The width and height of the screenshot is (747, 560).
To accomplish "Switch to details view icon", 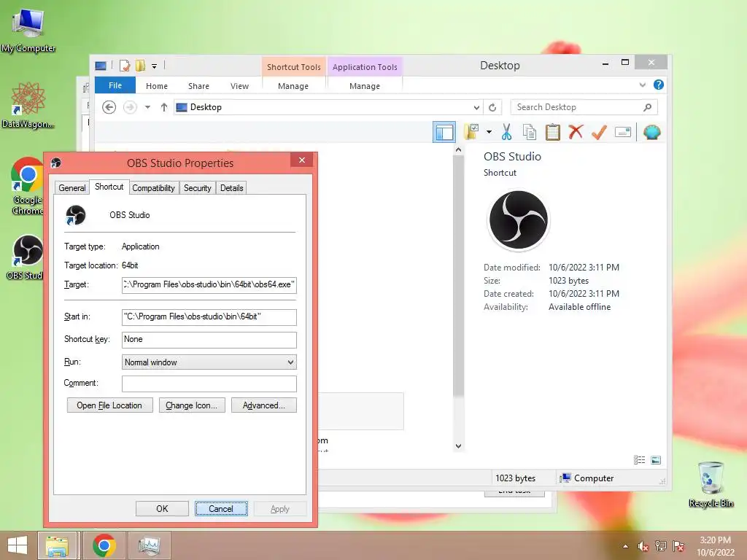I will tap(639, 460).
